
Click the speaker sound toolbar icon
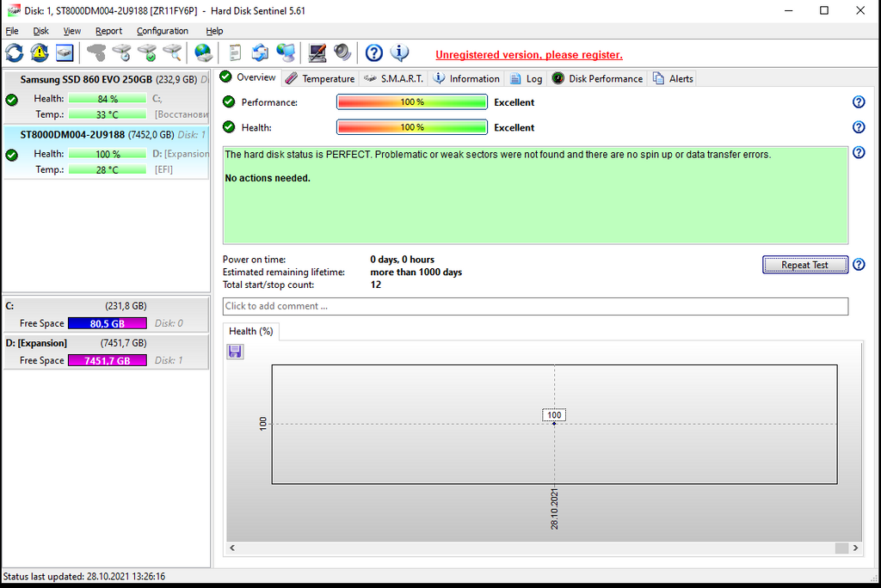tap(342, 53)
